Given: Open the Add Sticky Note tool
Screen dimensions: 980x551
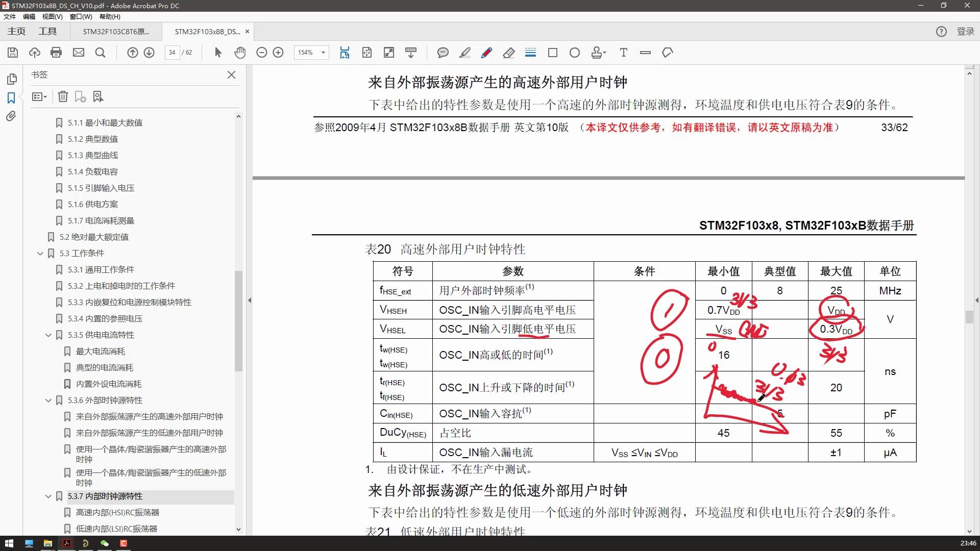Looking at the screenshot, I should pyautogui.click(x=443, y=53).
